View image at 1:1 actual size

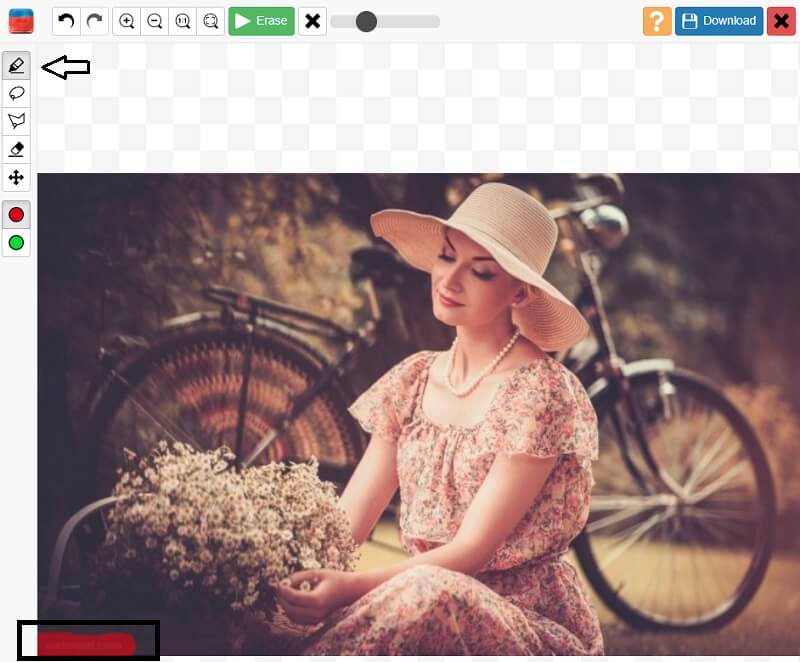184,20
